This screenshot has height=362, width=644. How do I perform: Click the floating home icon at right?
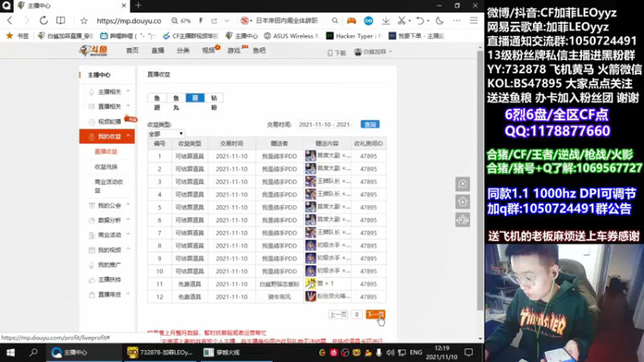pyautogui.click(x=462, y=202)
